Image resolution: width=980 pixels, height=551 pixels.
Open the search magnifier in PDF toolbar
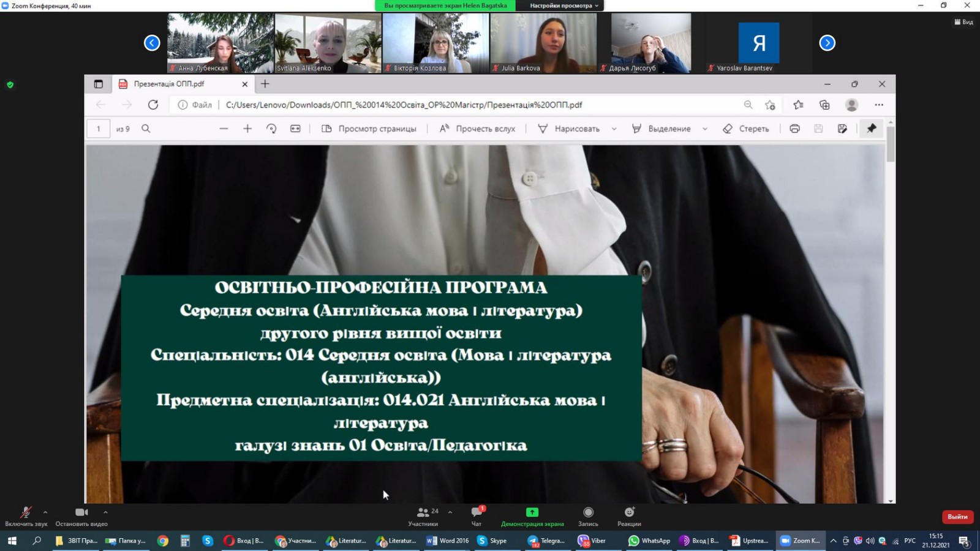click(146, 129)
